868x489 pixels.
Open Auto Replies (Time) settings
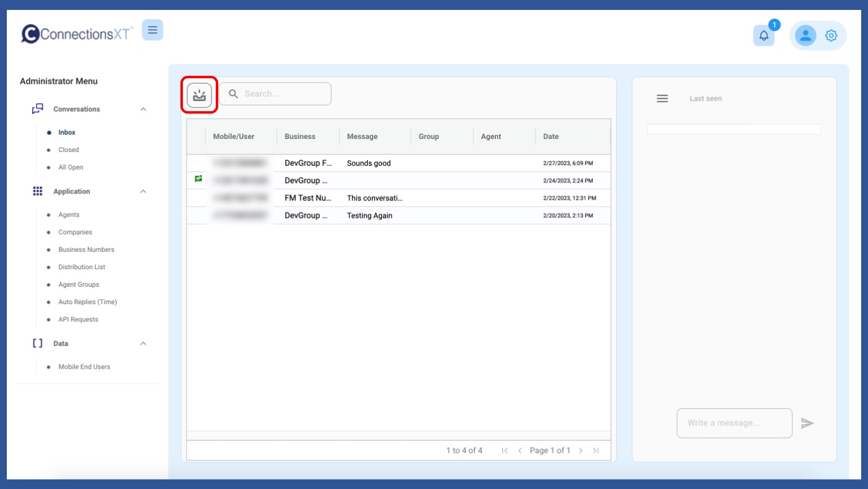click(x=87, y=302)
